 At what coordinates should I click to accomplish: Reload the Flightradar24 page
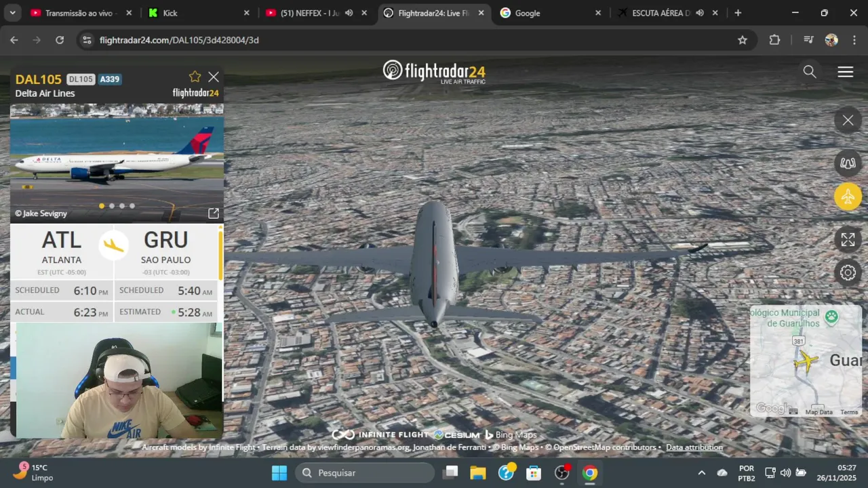(60, 40)
